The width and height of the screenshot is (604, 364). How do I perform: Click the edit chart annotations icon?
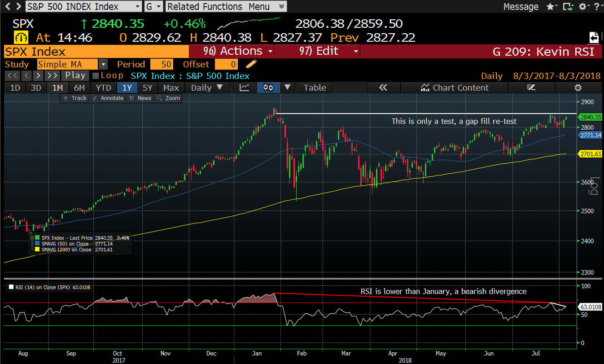[531, 88]
